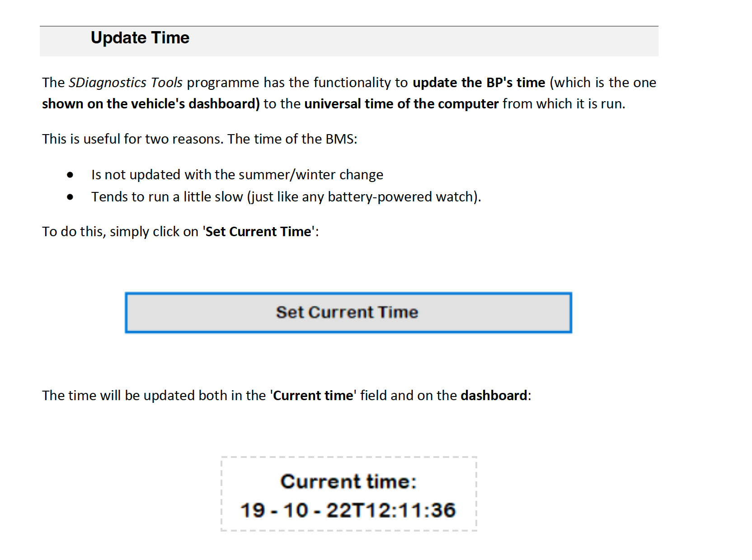Click the 19 - 10 - 22T12:11:36 timestamp
The height and width of the screenshot is (560, 752).
[348, 510]
